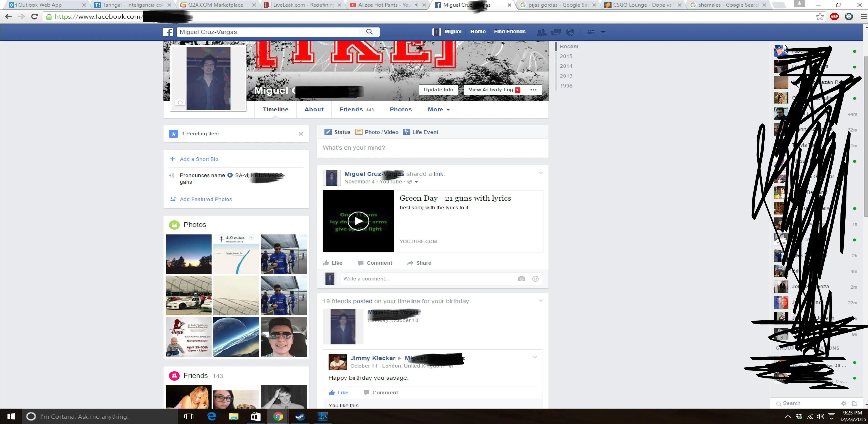This screenshot has width=868, height=424.
Task: Click the Facebook logo icon
Action: [x=168, y=32]
